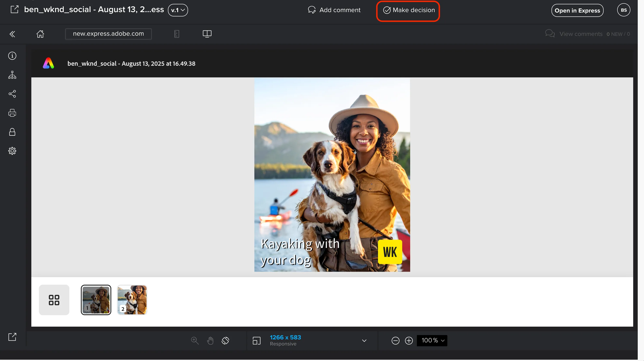Click the lock icon in the sidebar
Image resolution: width=644 pixels, height=361 pixels.
click(12, 132)
